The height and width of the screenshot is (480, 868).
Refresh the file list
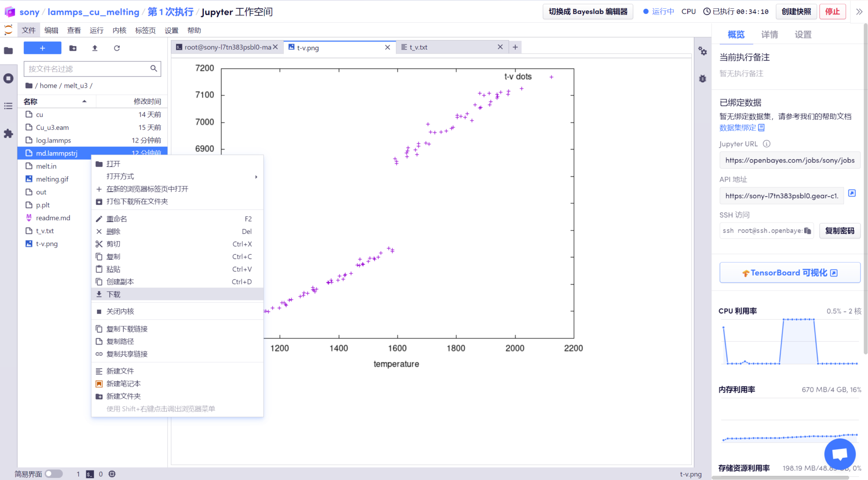(117, 48)
